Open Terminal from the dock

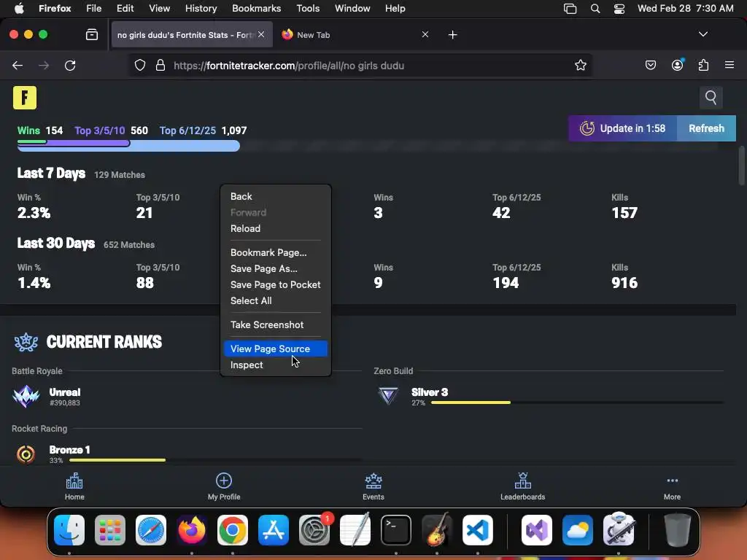point(396,530)
